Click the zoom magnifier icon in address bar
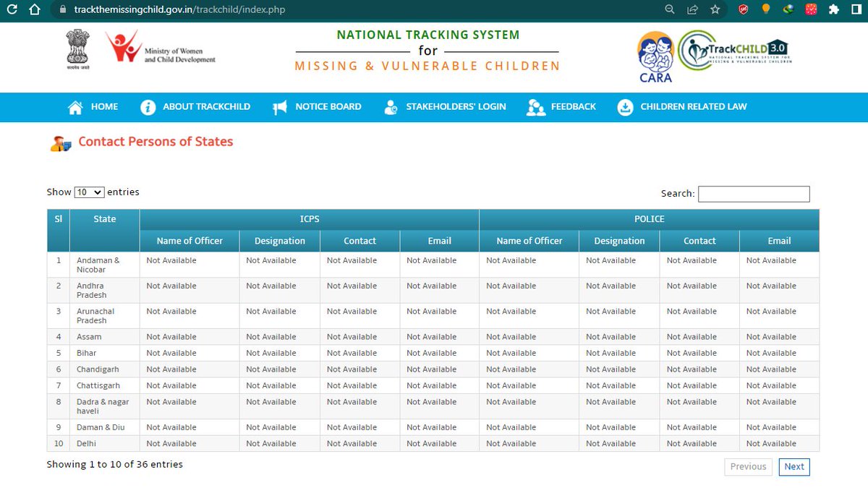The width and height of the screenshot is (868, 488). [670, 10]
